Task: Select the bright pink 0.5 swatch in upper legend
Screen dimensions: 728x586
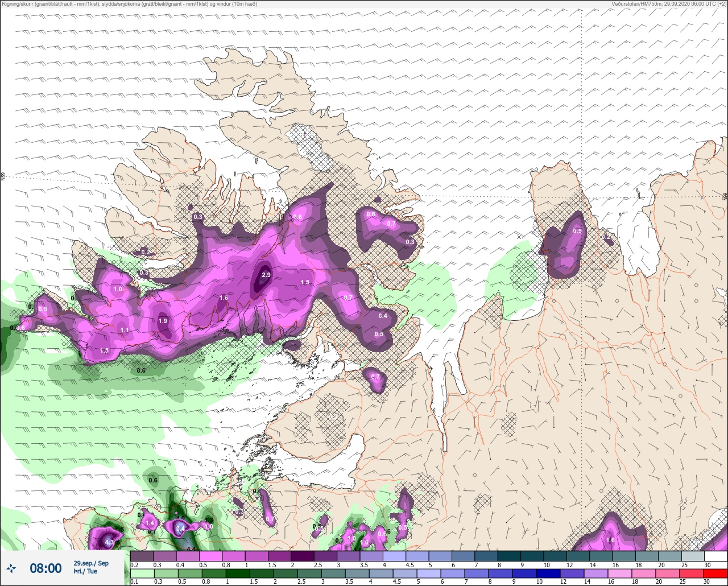Action: (210, 556)
